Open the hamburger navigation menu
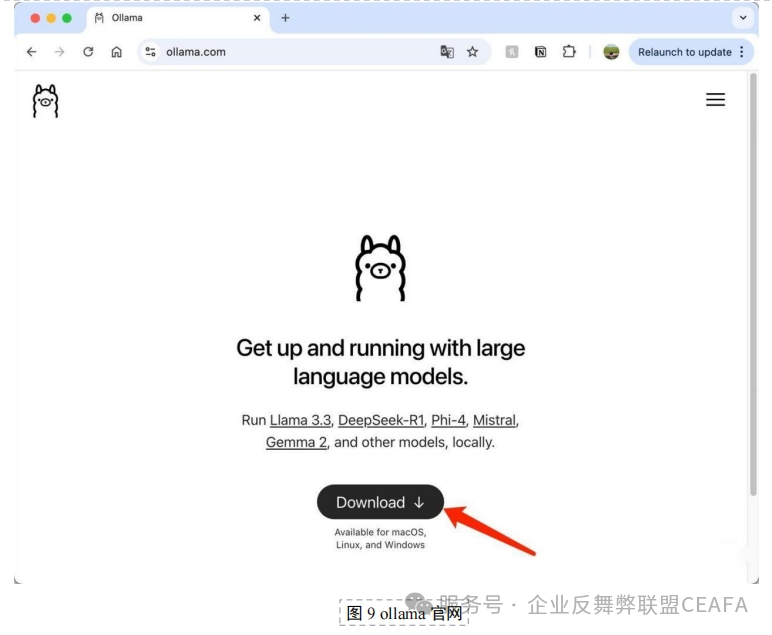Screen dimensions: 772x635 point(715,99)
